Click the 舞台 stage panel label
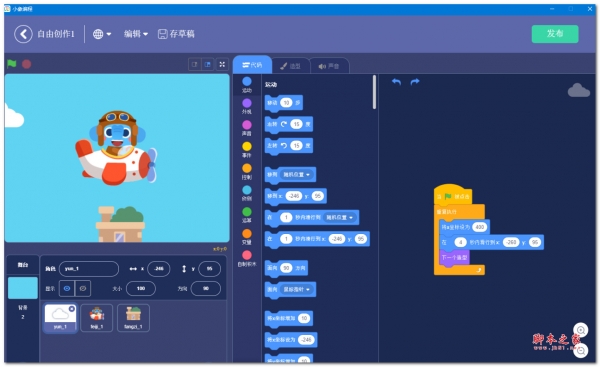 [x=23, y=265]
